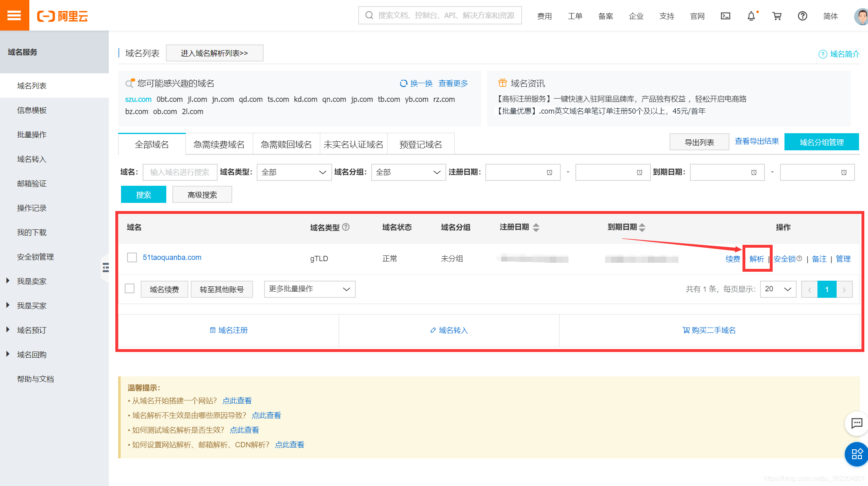Click the calendar icon in 注册日期 field
Screen dimensions: 868x486
pos(550,172)
